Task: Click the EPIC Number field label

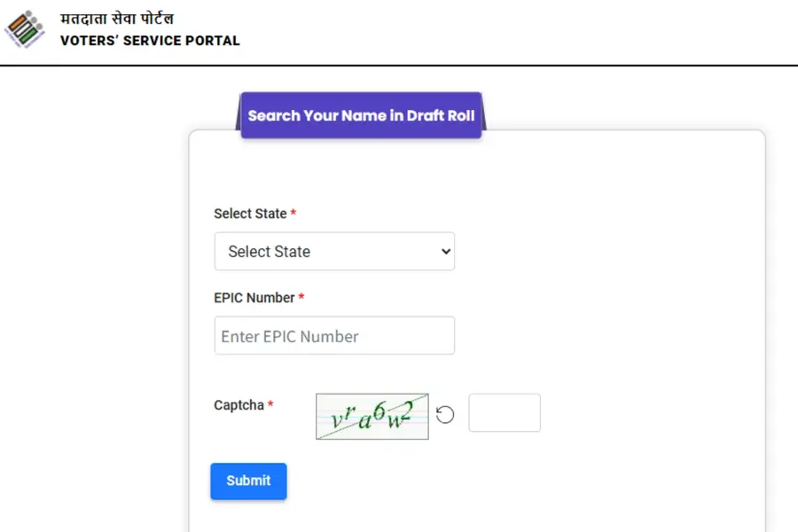Action: tap(254, 298)
